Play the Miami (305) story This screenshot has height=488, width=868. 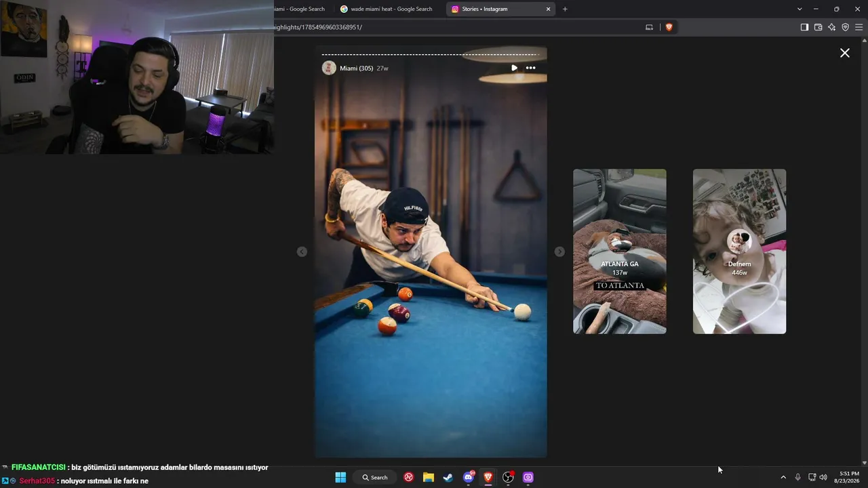coord(514,68)
